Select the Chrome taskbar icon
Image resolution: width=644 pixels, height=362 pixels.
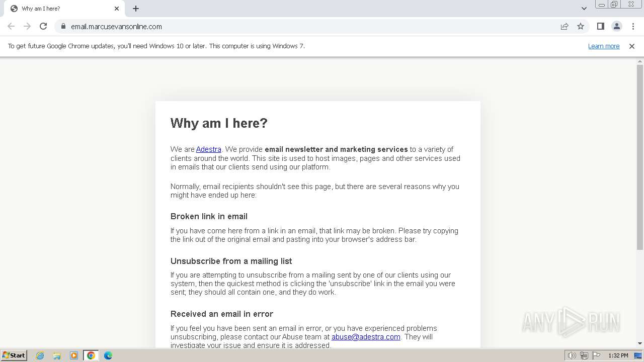tap(91, 355)
